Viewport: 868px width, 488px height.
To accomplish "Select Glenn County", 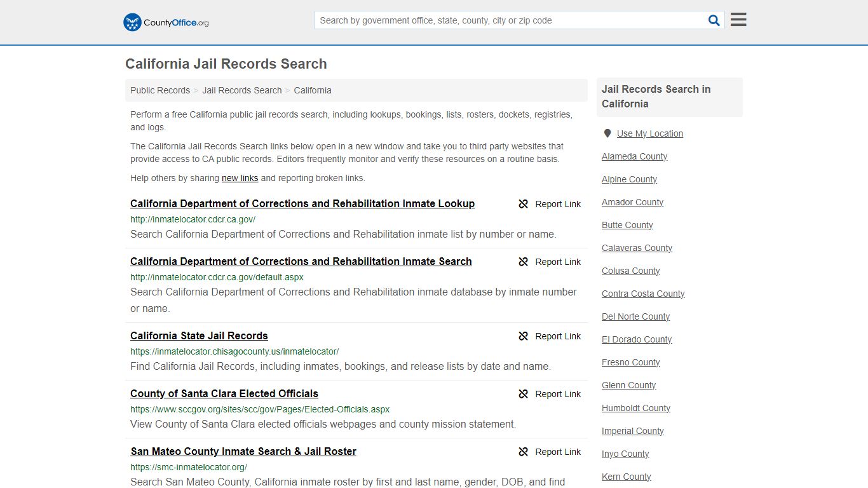I will (629, 385).
